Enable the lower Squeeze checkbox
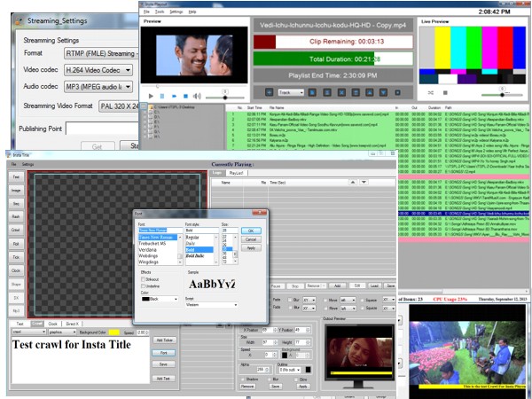The width and height of the screenshot is (532, 399). click(x=363, y=308)
